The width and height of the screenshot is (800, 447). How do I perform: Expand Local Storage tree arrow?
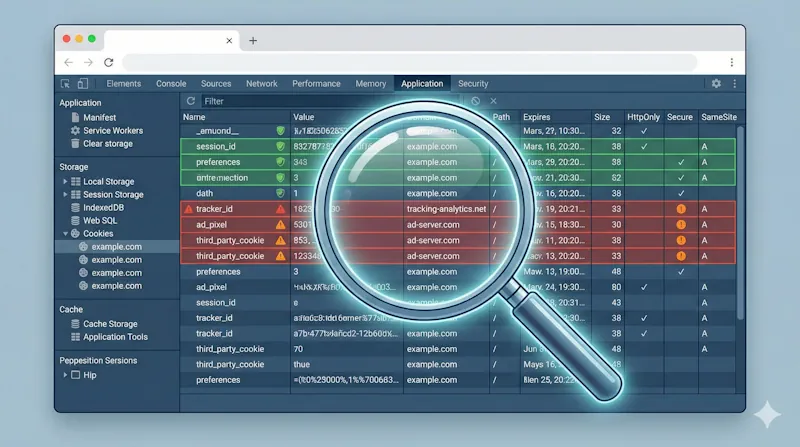coord(65,181)
